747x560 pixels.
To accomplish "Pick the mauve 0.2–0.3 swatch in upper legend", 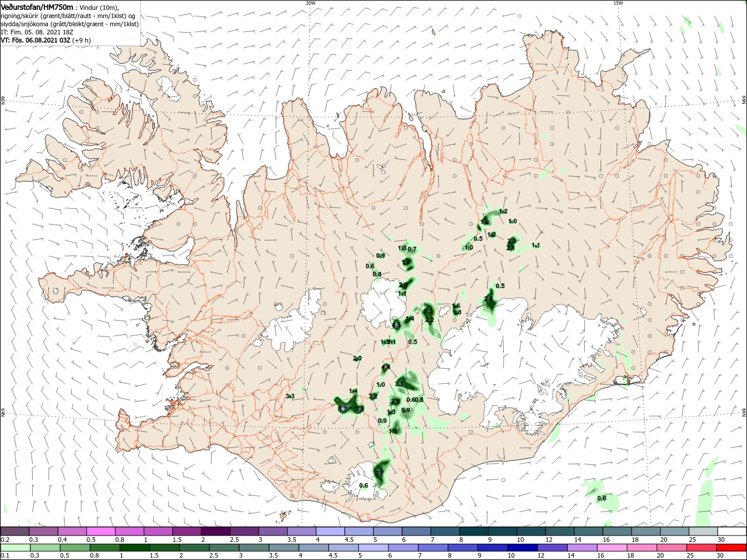I will 15,531.
